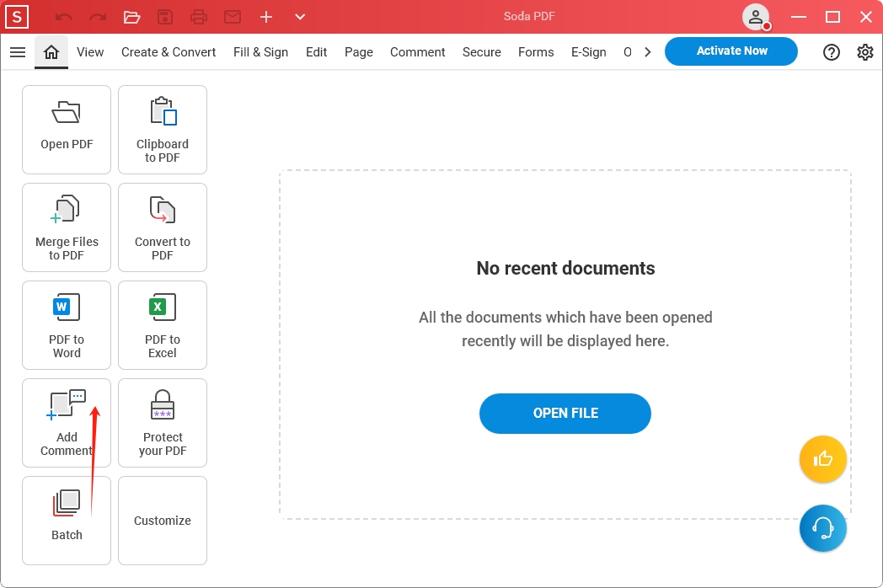Choose Protect your PDF tile
Image resolution: width=883 pixels, height=588 pixels.
[163, 423]
